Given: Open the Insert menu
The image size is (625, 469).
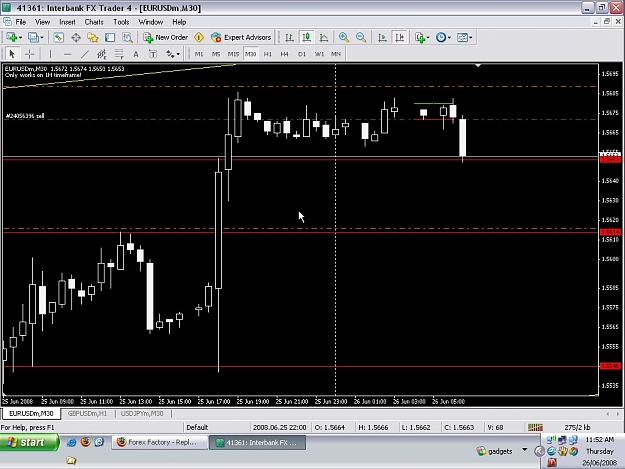Looking at the screenshot, I should point(67,22).
